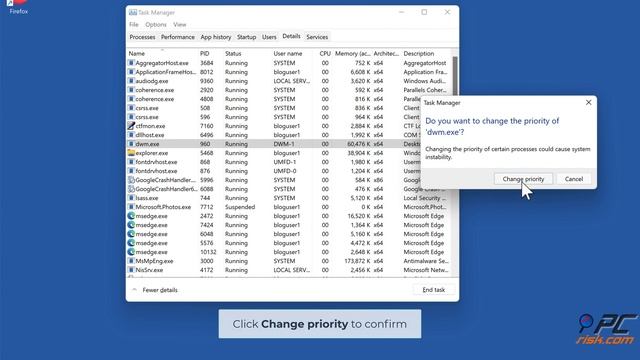The height and width of the screenshot is (360, 640).
Task: Sort by the Memory column header
Action: pos(352,53)
